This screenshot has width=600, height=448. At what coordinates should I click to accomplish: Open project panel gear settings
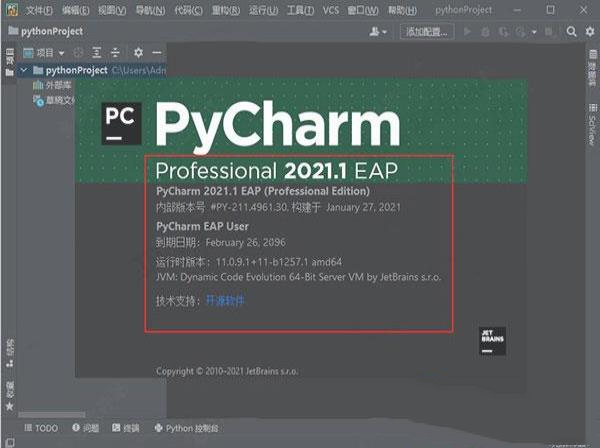point(138,52)
